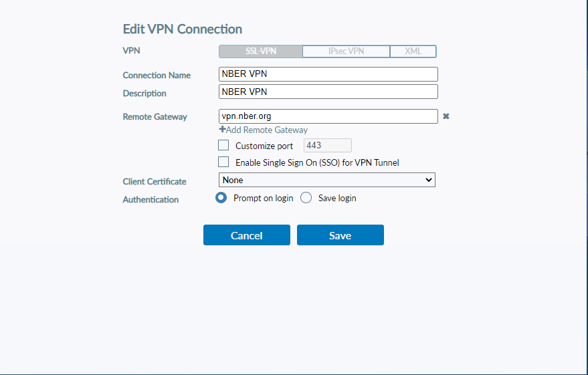
Task: Click the Add Remote Gateway link
Action: coord(264,130)
